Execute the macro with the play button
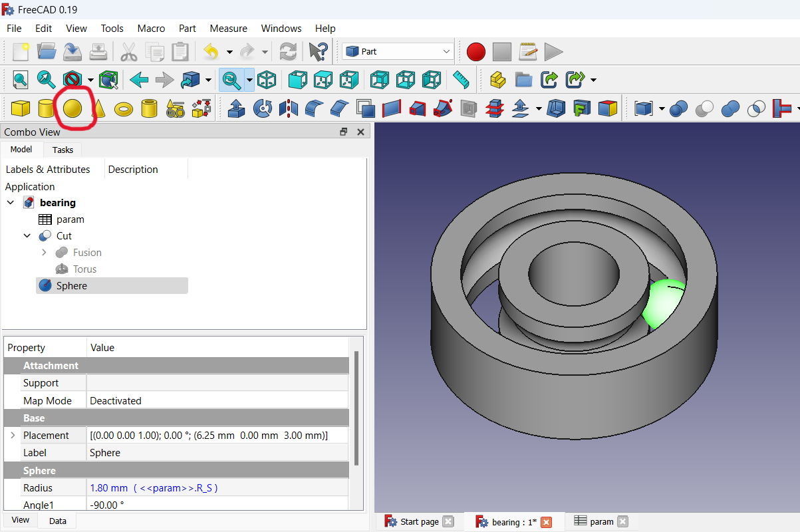Viewport: 800px width, 532px height. tap(554, 51)
